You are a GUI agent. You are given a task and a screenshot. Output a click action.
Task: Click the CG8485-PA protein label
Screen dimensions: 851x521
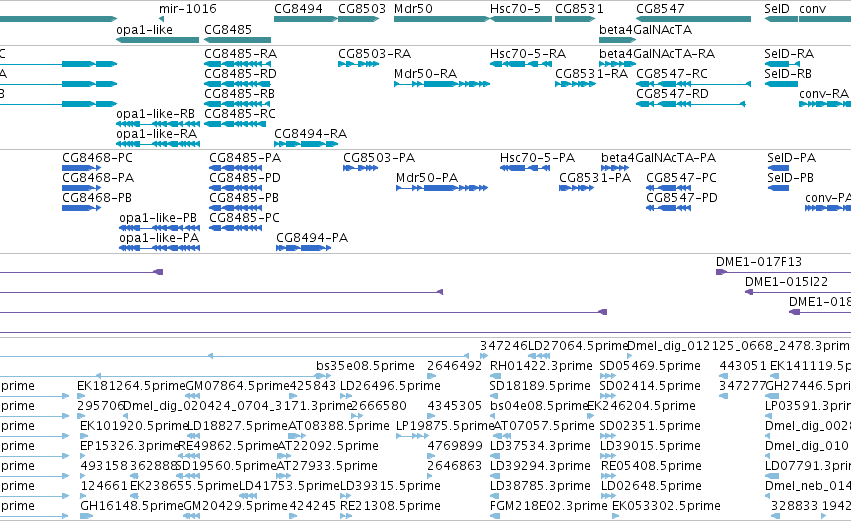coord(245,158)
